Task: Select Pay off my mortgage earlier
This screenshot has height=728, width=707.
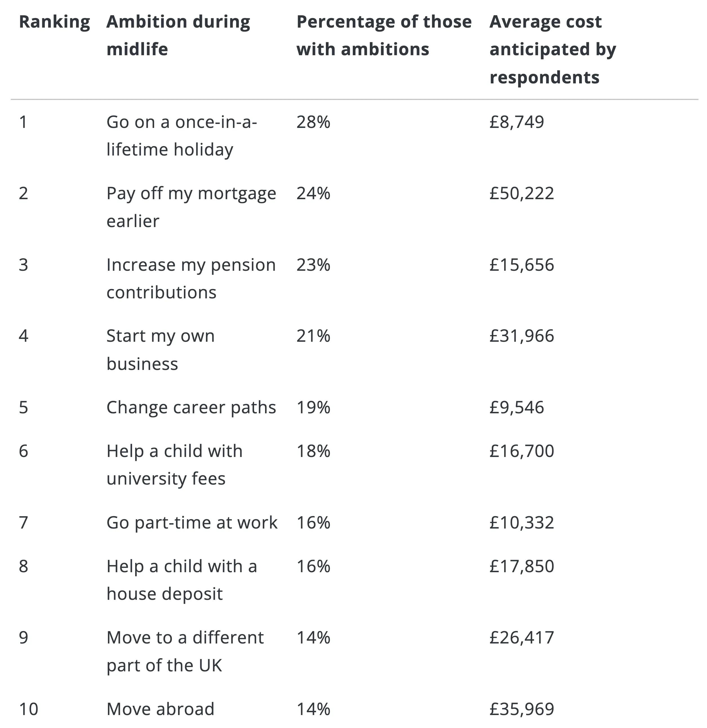Action: (191, 207)
